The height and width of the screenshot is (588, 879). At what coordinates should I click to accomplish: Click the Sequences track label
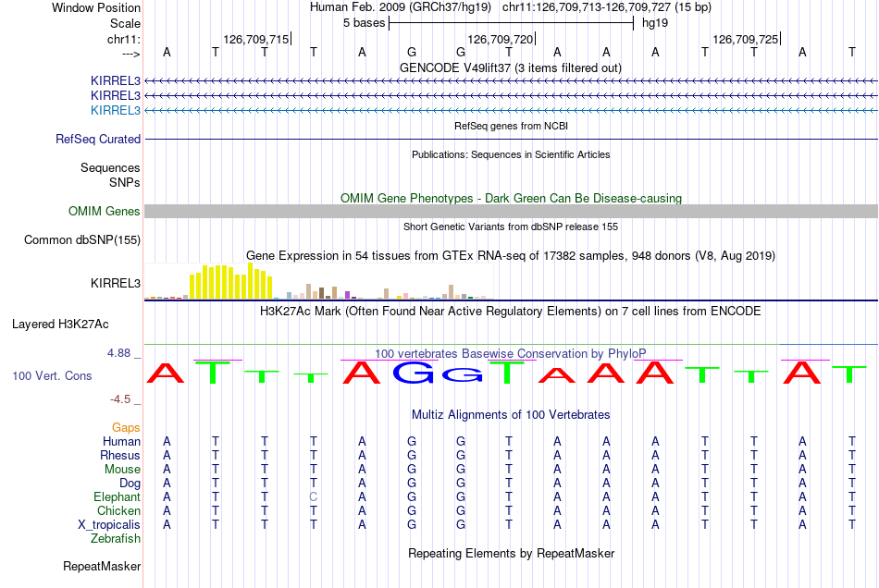[x=110, y=167]
